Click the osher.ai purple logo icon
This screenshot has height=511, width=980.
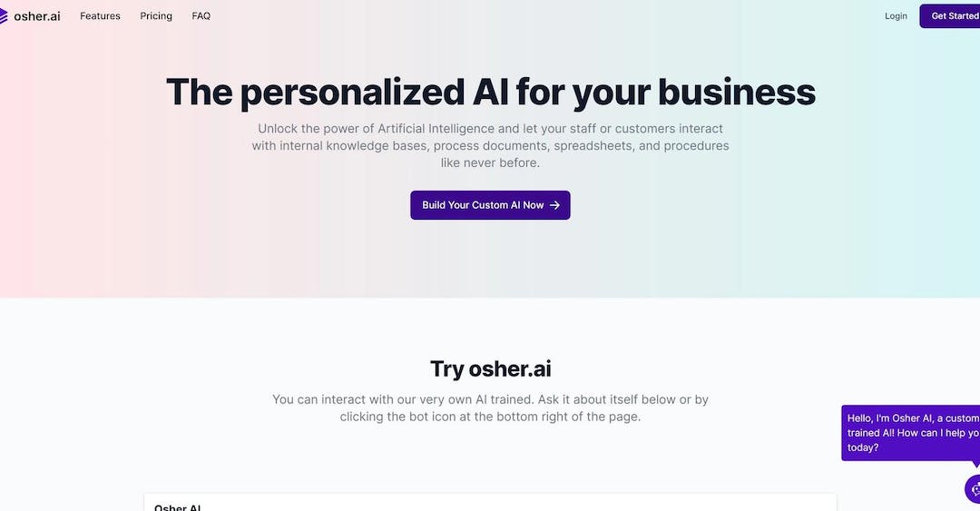(x=3, y=16)
